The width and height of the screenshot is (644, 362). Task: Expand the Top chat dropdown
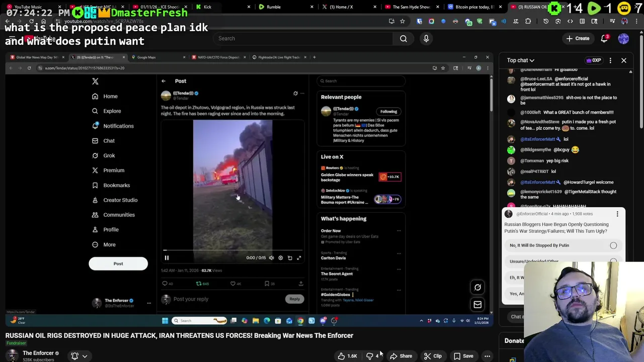tap(520, 60)
